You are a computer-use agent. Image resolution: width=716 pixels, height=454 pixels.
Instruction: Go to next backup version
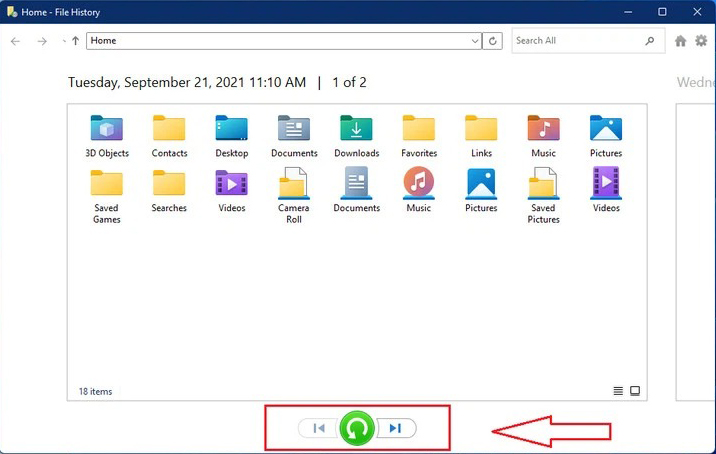[395, 428]
